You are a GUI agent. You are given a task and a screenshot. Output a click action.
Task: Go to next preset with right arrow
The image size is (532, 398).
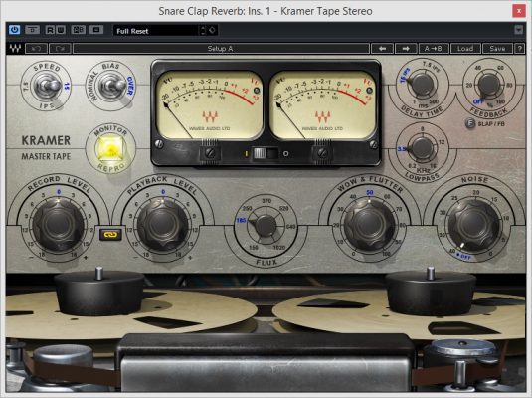406,48
